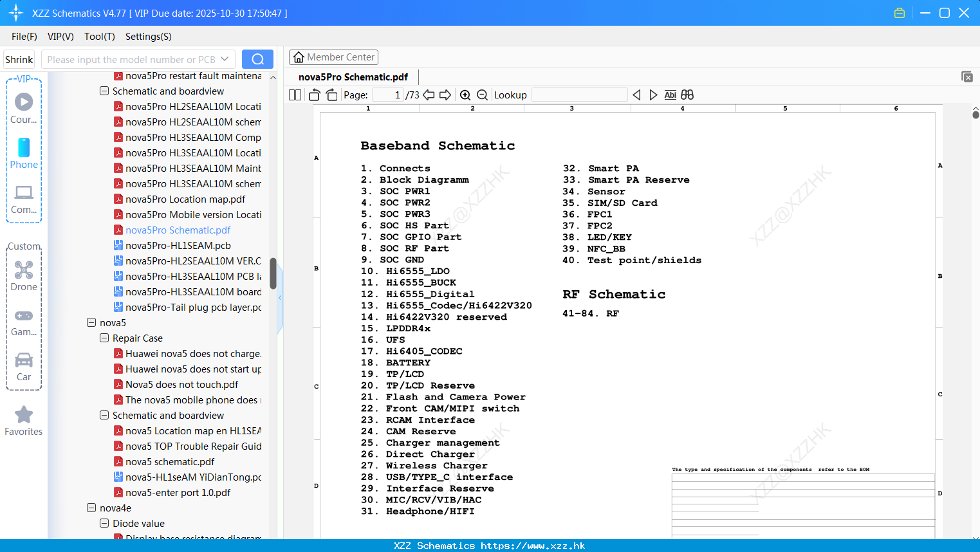Click '41-84. RF' entry in schematic
Image resolution: width=980 pixels, height=552 pixels.
[590, 313]
